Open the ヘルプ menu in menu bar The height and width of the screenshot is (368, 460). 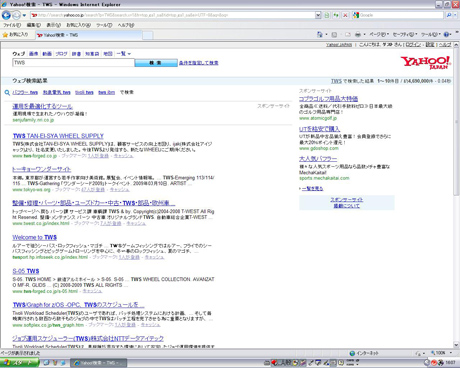pos(126,25)
